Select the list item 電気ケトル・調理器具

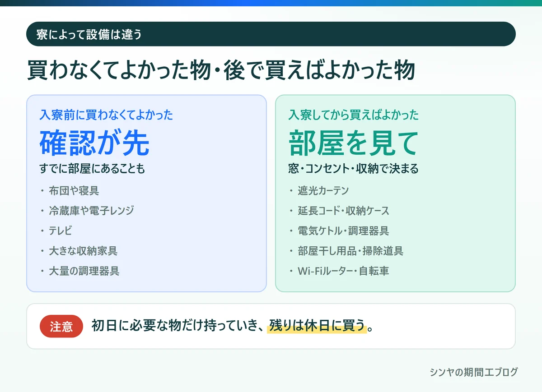(343, 231)
